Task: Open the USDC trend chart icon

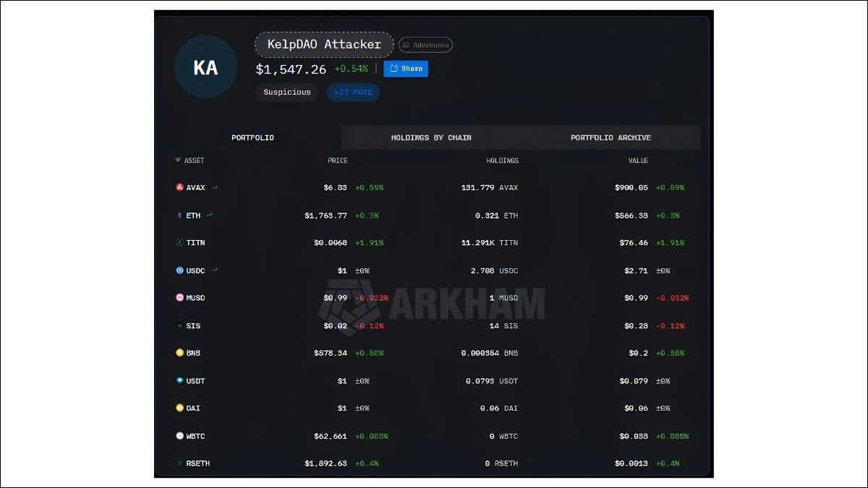Action: pos(214,270)
